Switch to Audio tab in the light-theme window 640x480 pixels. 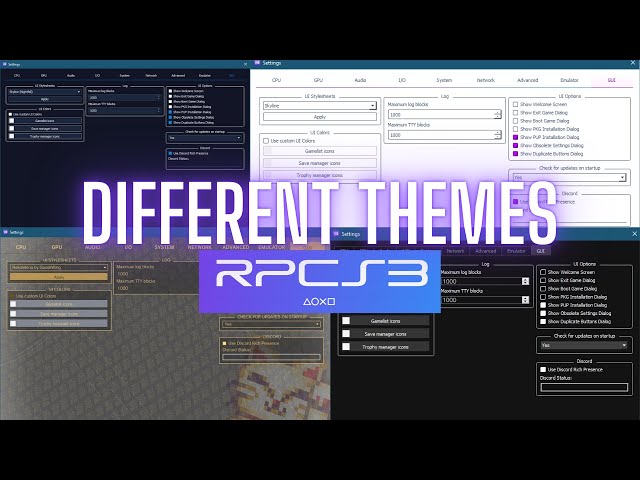tap(360, 80)
